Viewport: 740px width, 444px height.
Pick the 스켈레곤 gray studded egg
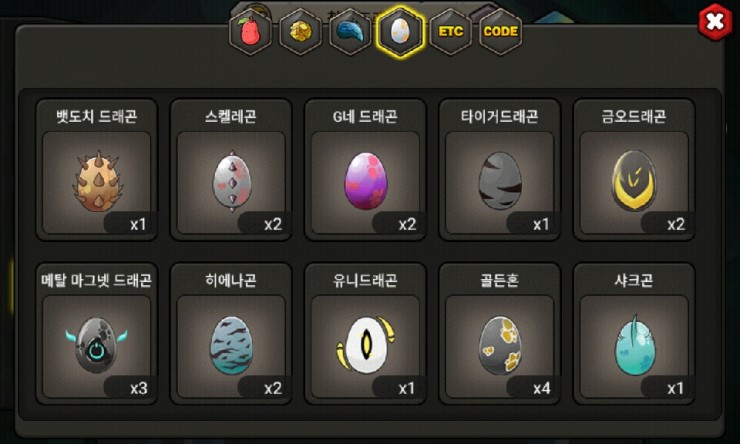(231, 182)
